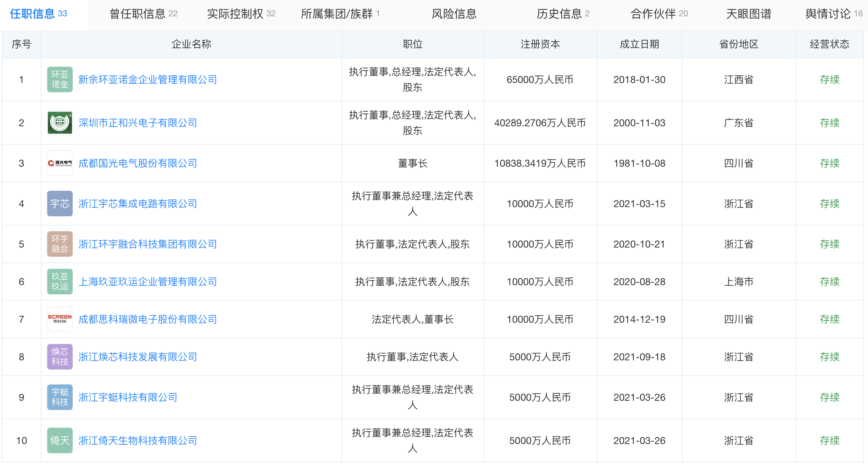Screen dimensions: 868x466
Task: Click the 国光电气 company logo
Action: [x=60, y=163]
